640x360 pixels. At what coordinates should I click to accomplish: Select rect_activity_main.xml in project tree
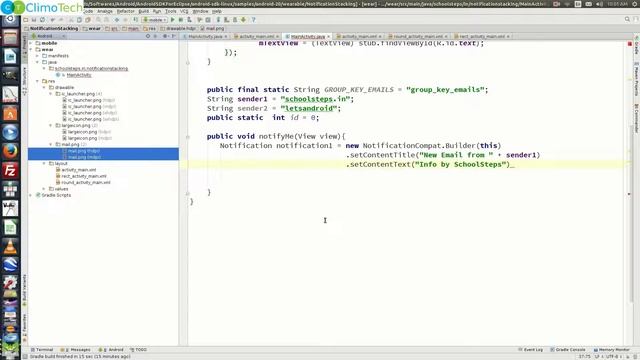coord(84,176)
